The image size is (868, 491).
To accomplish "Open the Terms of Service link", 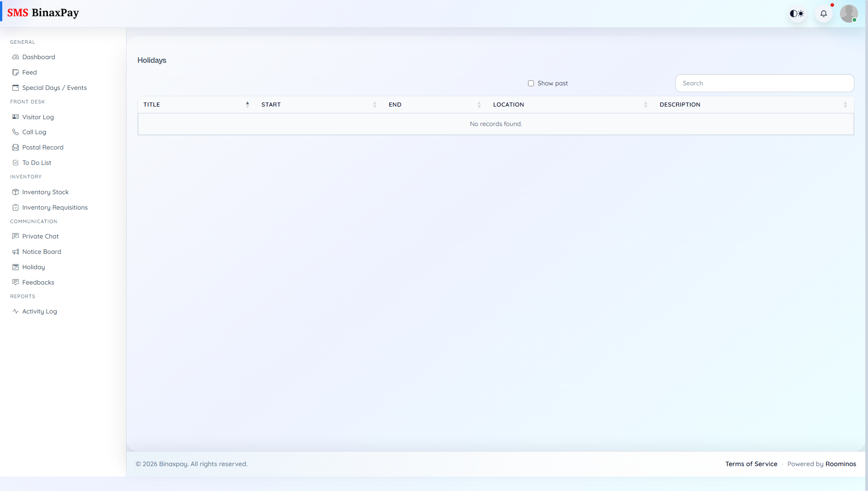I will pos(751,464).
